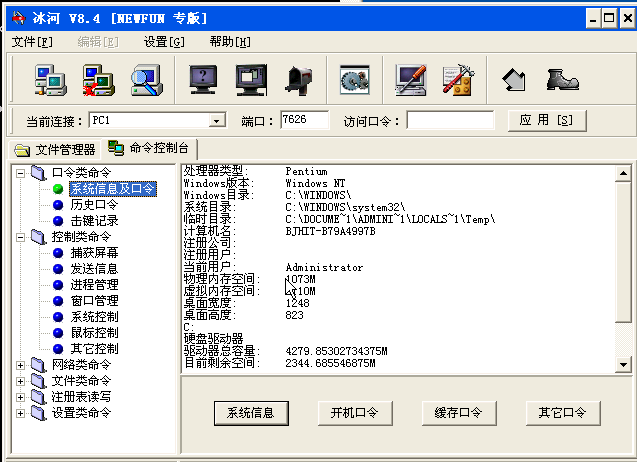This screenshot has width=637, height=462.
Task: Click the search computers magnifier icon
Action: coord(147,80)
